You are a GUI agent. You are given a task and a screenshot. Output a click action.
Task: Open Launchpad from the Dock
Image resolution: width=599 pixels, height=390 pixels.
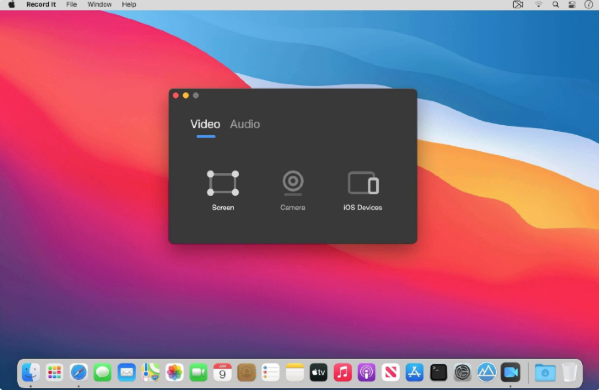[x=55, y=372]
